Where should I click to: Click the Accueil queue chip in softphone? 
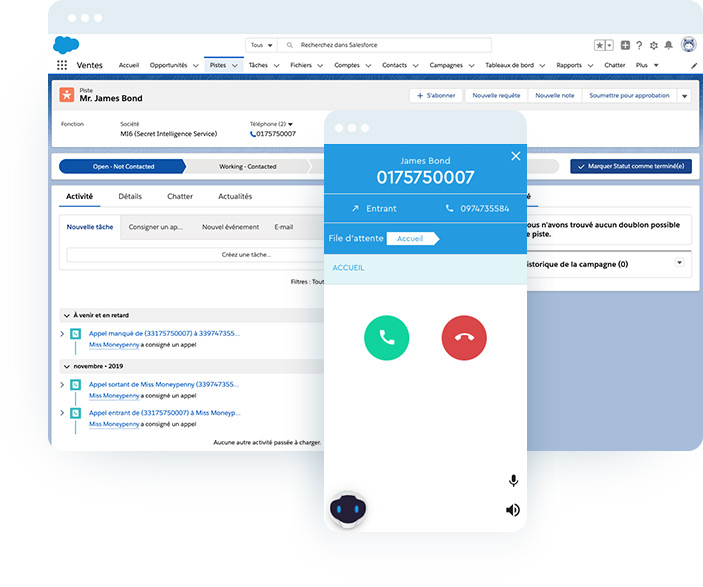pyautogui.click(x=412, y=239)
